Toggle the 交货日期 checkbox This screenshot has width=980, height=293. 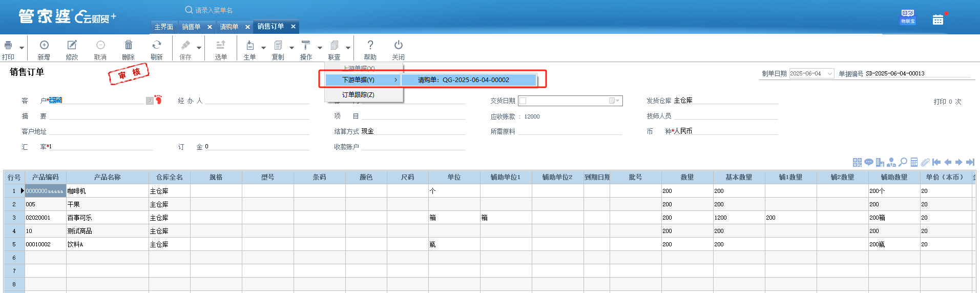[523, 101]
